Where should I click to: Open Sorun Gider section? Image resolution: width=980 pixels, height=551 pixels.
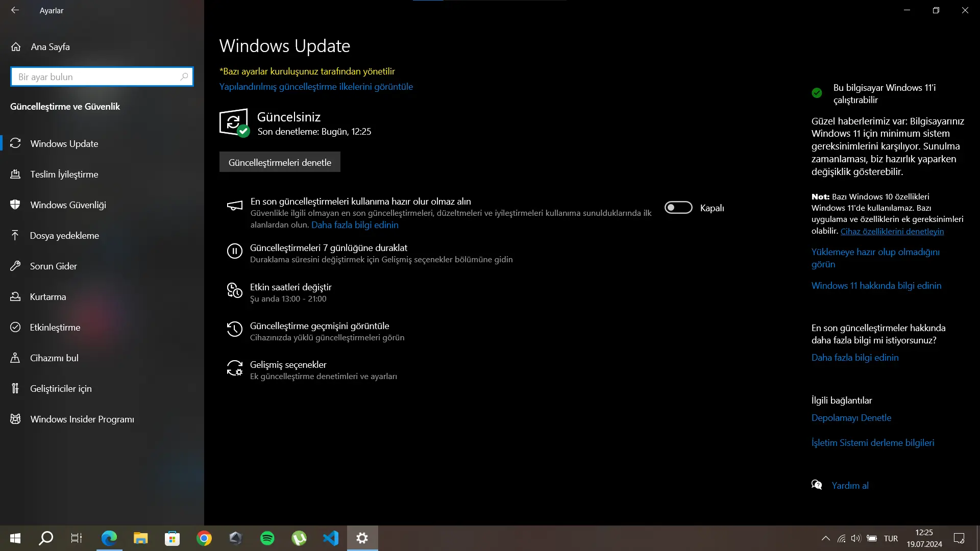pos(102,266)
